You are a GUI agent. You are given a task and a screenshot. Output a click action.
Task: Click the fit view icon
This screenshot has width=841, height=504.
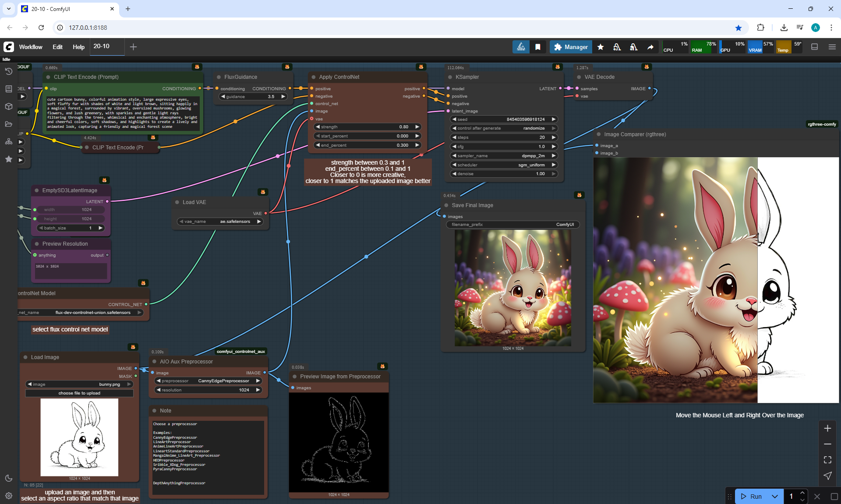827,460
